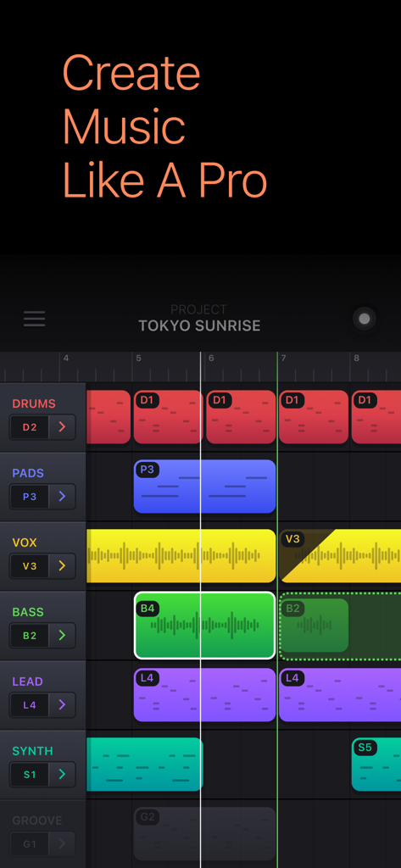
Task: Select the LEAD track label
Action: tap(27, 682)
